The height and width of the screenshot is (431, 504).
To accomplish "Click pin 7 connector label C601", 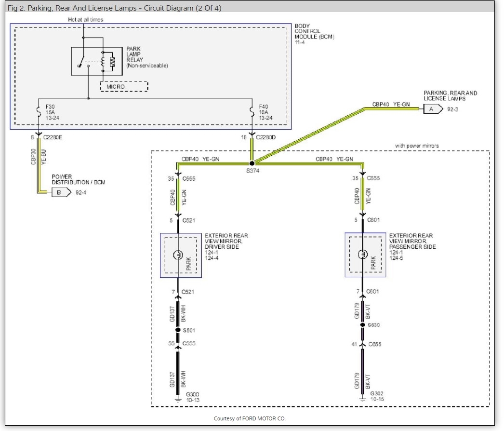I will (x=372, y=291).
